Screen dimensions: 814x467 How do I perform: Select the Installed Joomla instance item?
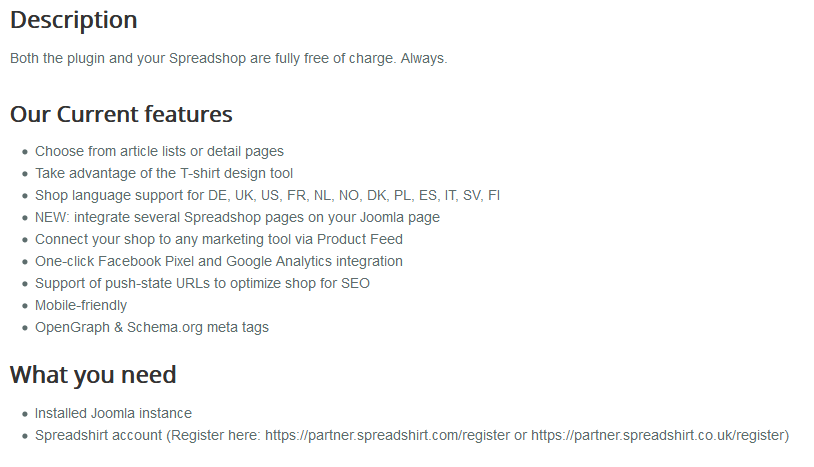[x=113, y=413]
